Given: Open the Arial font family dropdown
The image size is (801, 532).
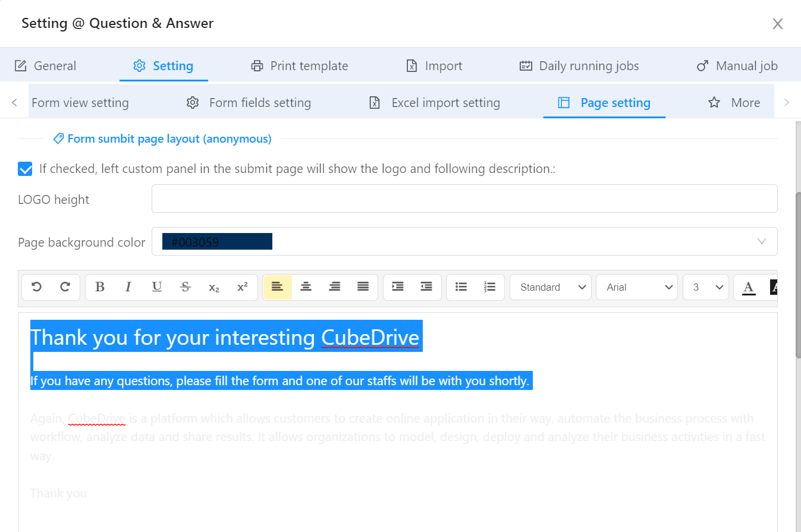Looking at the screenshot, I should [x=637, y=287].
